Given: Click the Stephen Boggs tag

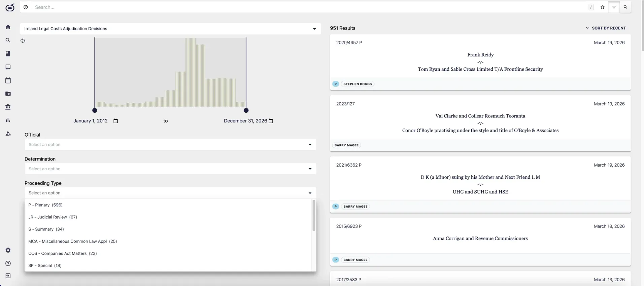Looking at the screenshot, I should point(358,84).
